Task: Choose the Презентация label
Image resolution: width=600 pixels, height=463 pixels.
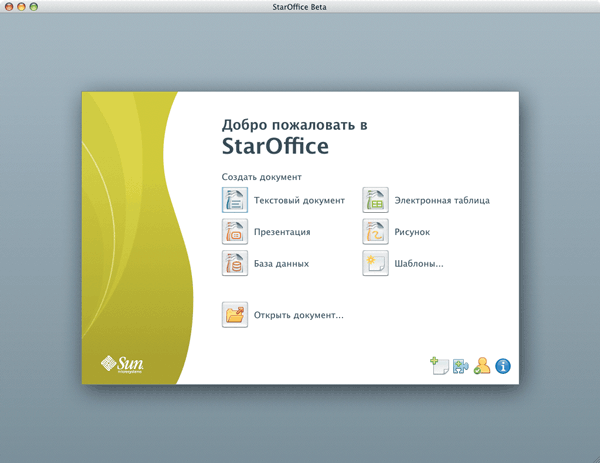Action: [x=282, y=232]
